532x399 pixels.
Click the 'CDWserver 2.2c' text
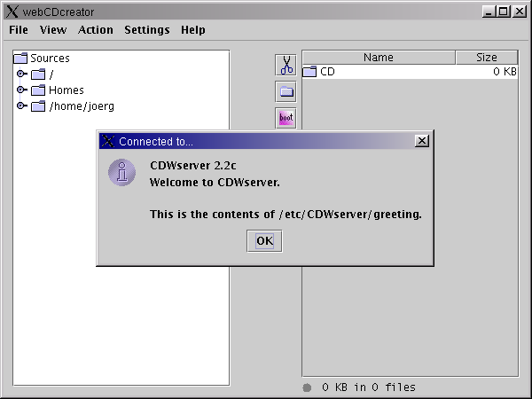coord(192,166)
